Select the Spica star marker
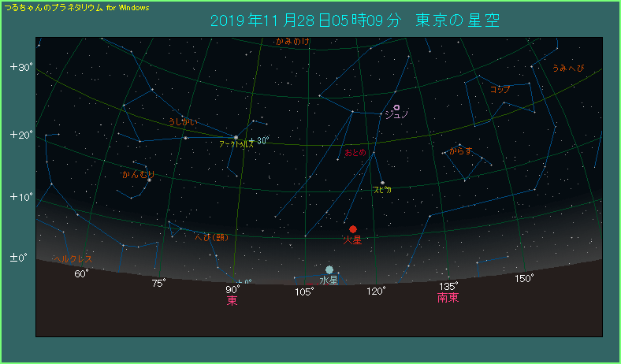 point(382,183)
